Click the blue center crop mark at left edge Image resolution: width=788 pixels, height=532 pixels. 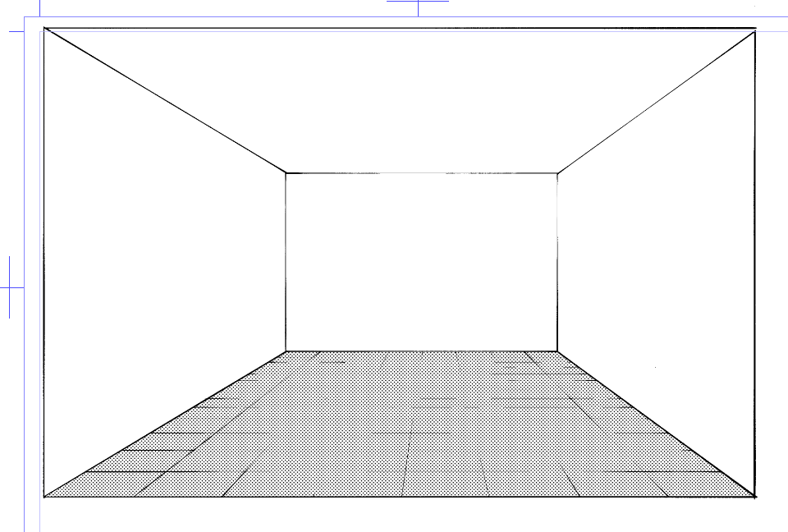(11, 287)
